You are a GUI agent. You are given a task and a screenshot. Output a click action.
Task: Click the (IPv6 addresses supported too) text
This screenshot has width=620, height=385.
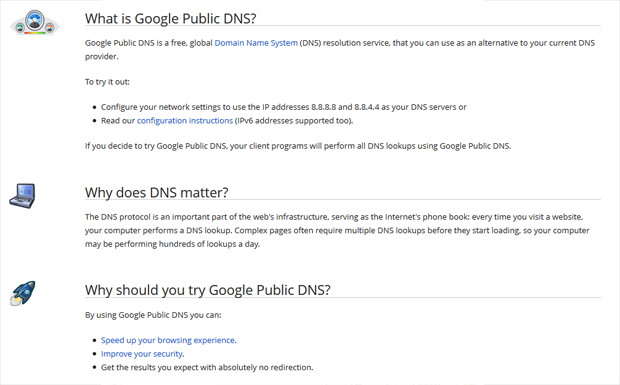pos(294,121)
